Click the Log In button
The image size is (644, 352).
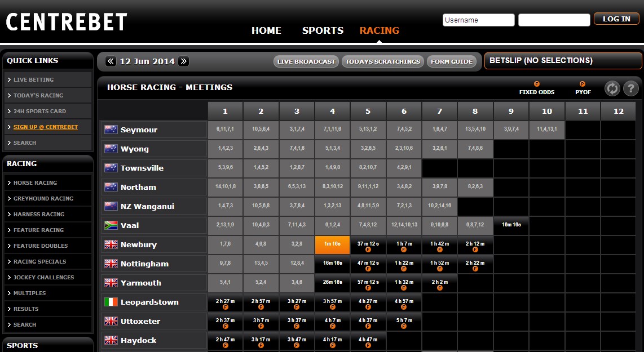point(616,19)
